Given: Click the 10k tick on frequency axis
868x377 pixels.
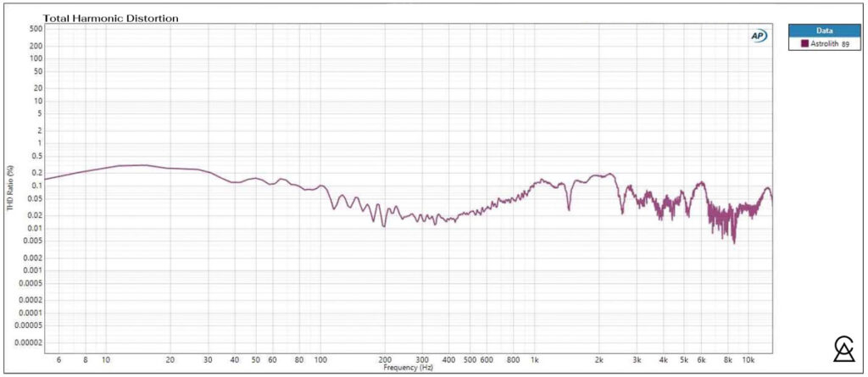Looking at the screenshot, I should pyautogui.click(x=748, y=360).
